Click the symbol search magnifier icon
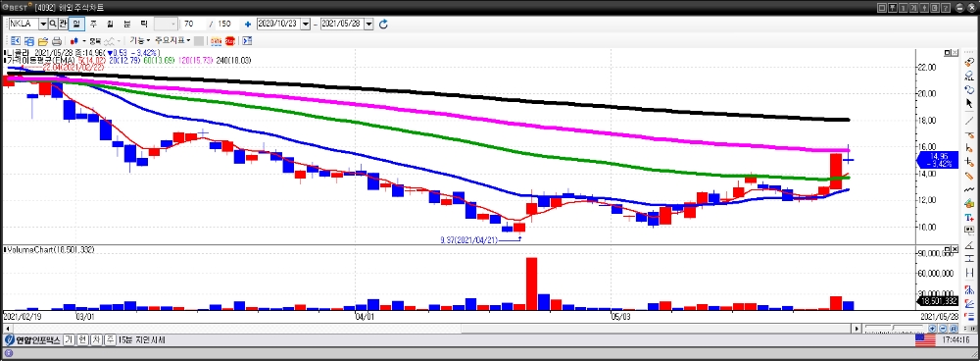The width and height of the screenshot is (980, 361). pos(53,24)
